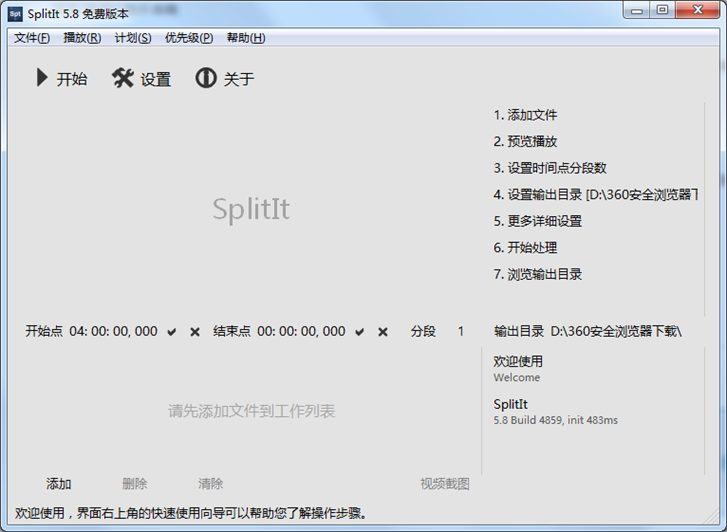Click the 5.8 Build 4859 version text

(555, 420)
